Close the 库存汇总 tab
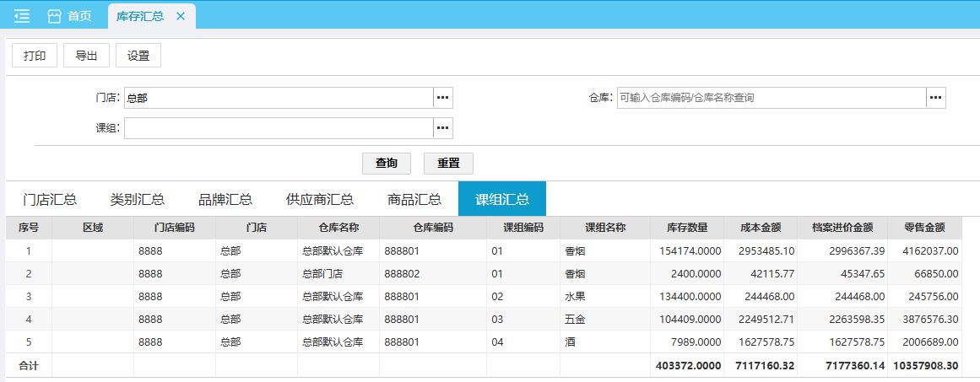 181,16
